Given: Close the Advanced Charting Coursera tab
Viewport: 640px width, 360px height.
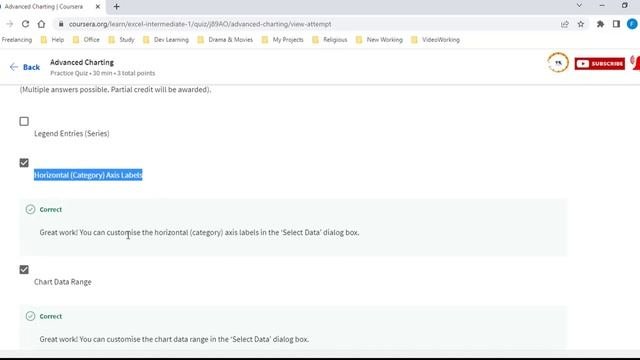Looking at the screenshot, I should 98,7.
